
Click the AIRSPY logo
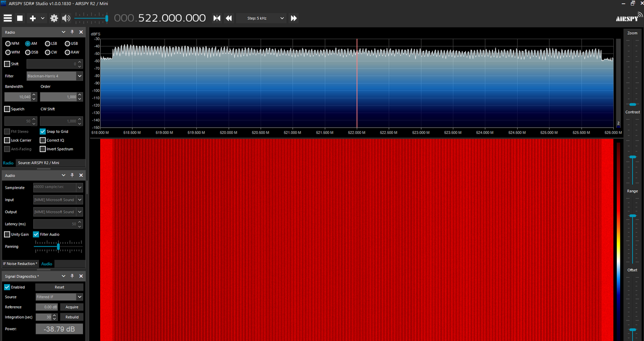point(629,18)
